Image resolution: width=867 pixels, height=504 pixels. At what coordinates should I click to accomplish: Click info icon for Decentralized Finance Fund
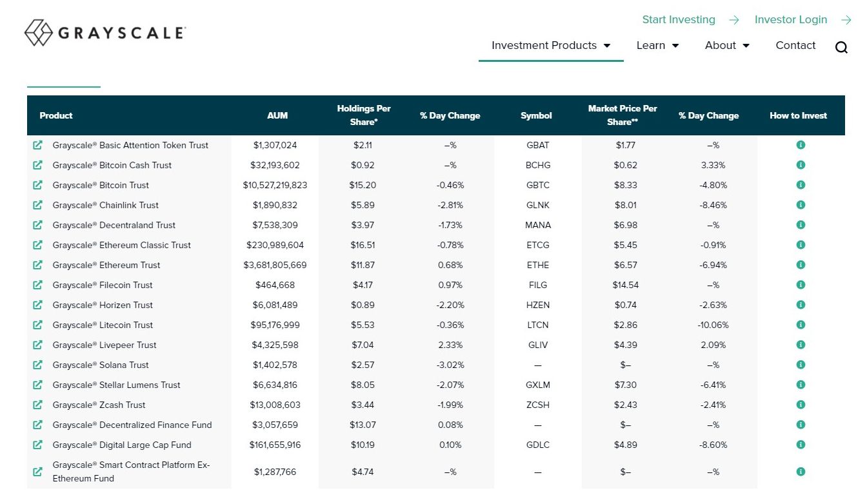click(801, 425)
